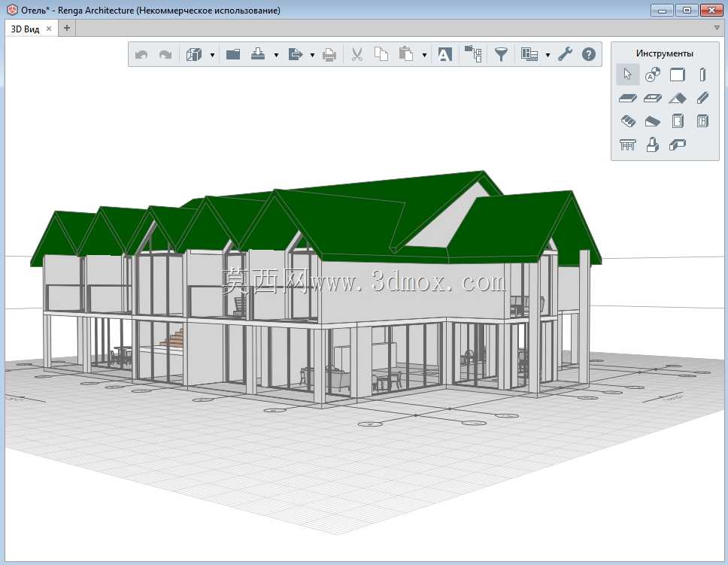Click the Open project folder icon
The height and width of the screenshot is (565, 728).
pyautogui.click(x=233, y=54)
